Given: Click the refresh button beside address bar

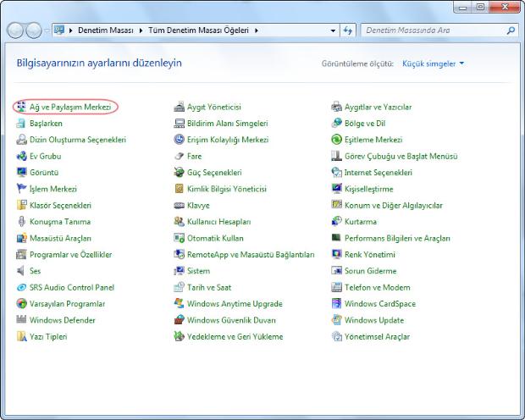Looking at the screenshot, I should click(x=348, y=30).
